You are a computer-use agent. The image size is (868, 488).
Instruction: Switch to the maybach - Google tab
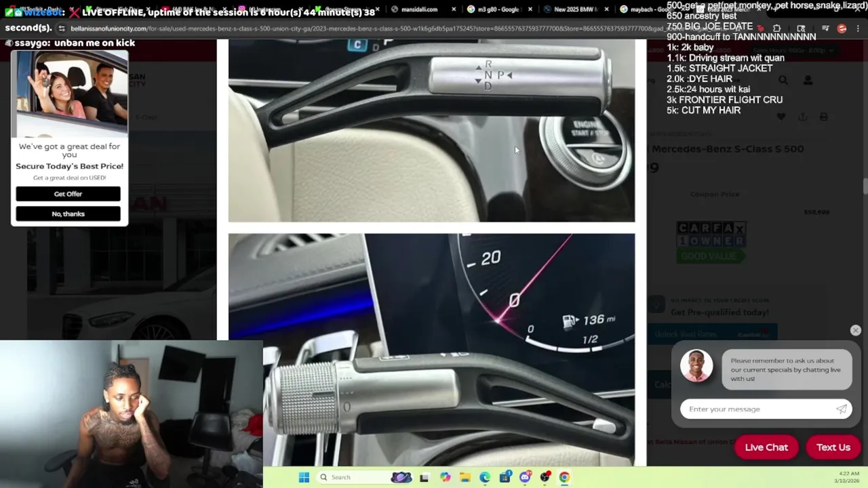tap(644, 9)
